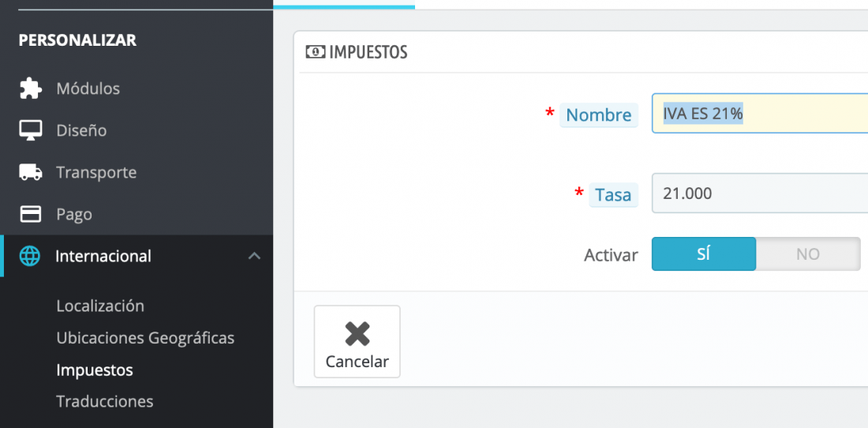Click in the Tasa input showing 21.000
This screenshot has width=868, height=428.
(759, 193)
